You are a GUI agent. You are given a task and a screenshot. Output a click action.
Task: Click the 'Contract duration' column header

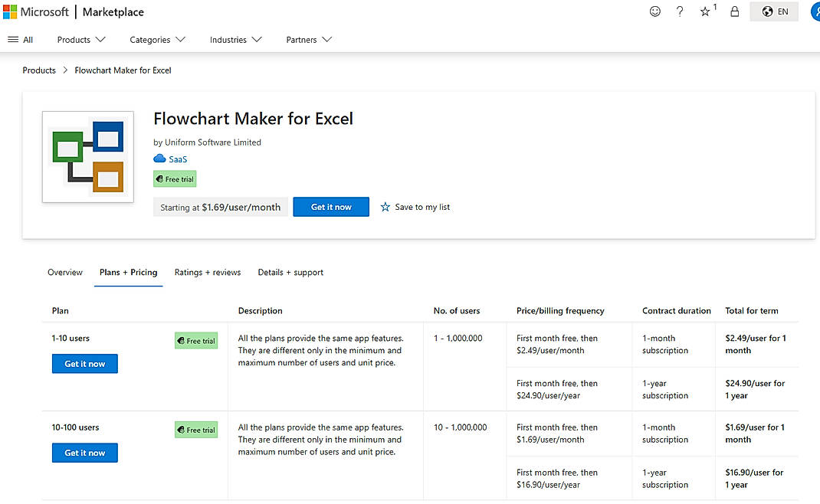(x=676, y=310)
